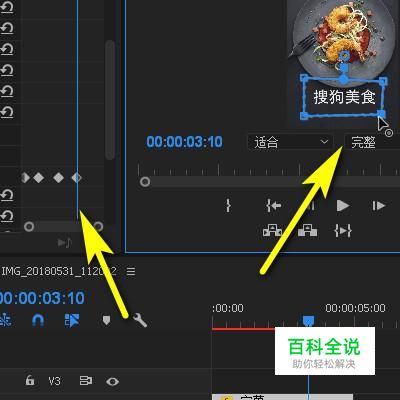This screenshot has width=400, height=400.
Task: Click play audio only icon in effect controls
Action: [64, 243]
